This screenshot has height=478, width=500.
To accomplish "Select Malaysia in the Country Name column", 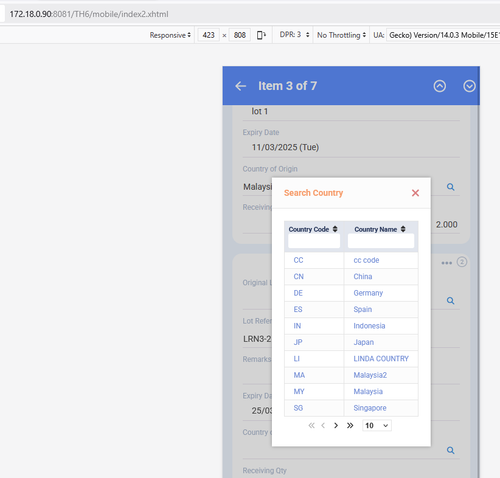I will (x=368, y=391).
